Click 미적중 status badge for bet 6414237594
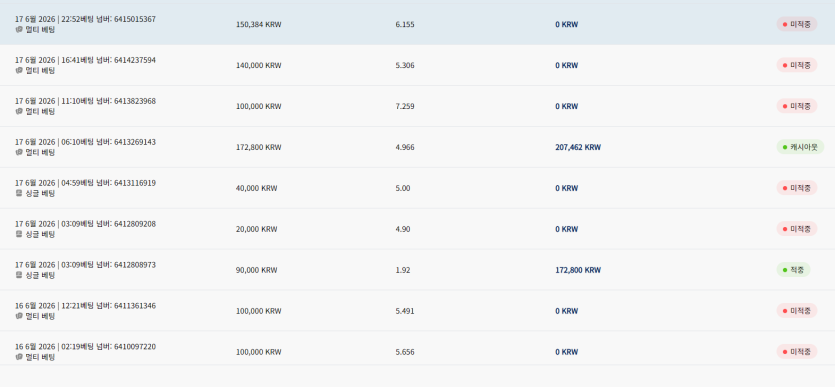The image size is (835, 387). click(x=797, y=65)
